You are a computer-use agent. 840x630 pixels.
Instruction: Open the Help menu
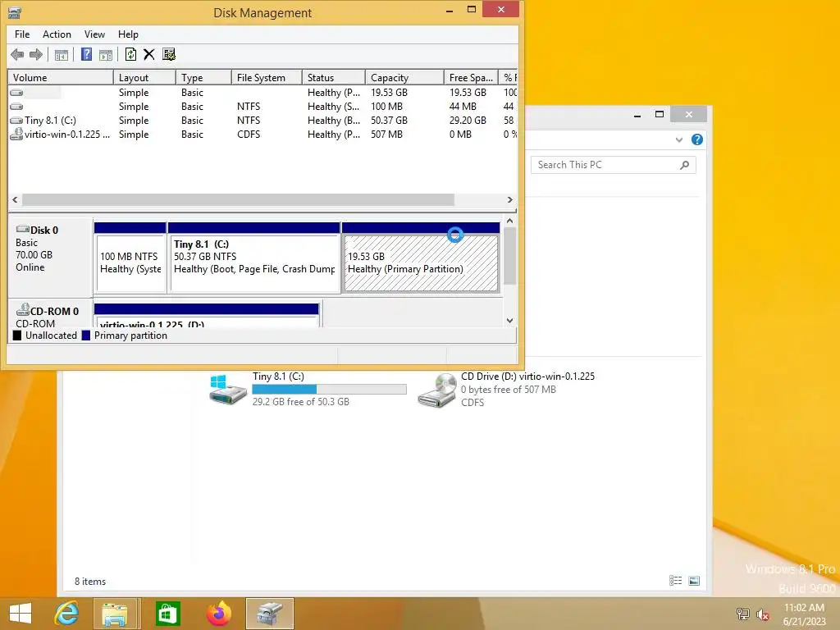[x=128, y=34]
